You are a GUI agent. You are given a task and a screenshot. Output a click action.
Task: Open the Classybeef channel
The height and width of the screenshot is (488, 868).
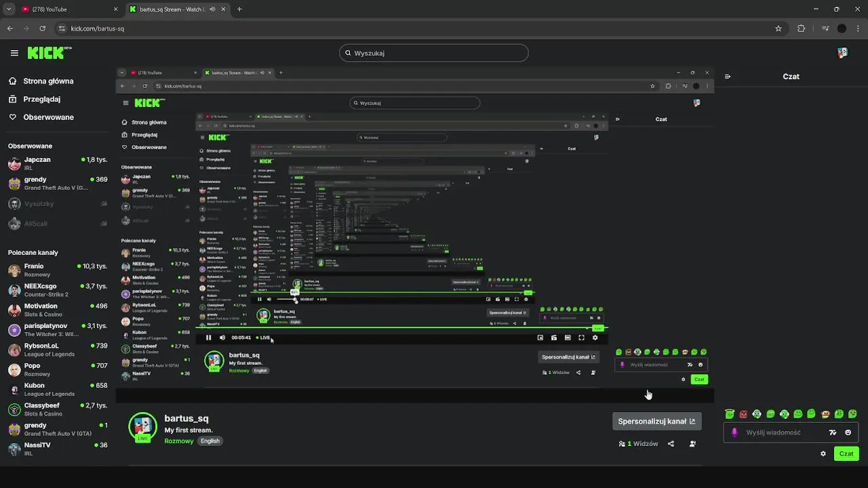[58, 409]
